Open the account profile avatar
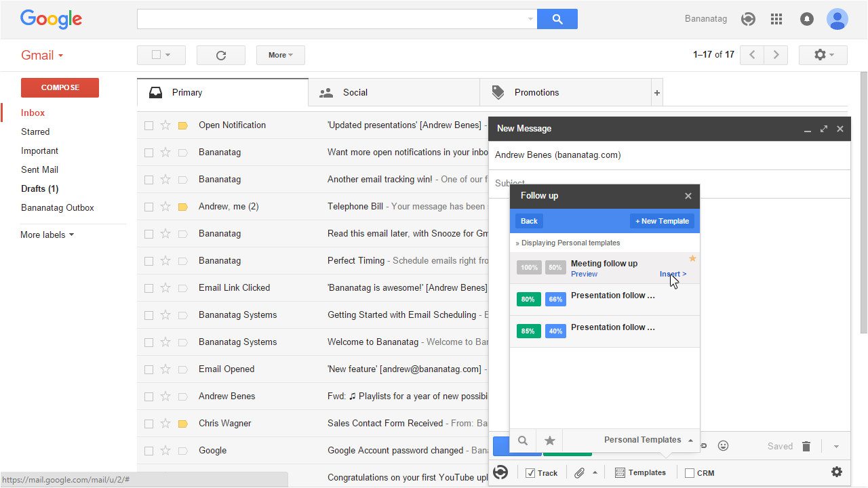Screen dimensions: 868x488 point(837,19)
